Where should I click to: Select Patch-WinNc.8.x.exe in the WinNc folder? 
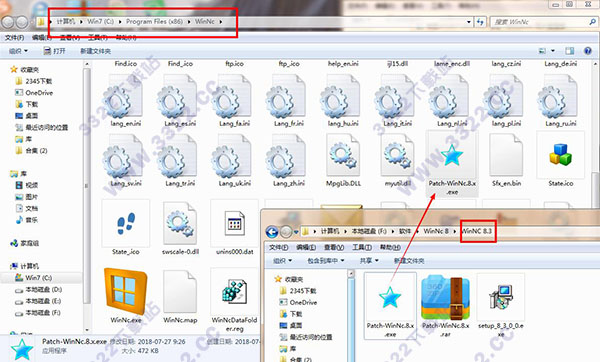click(452, 155)
